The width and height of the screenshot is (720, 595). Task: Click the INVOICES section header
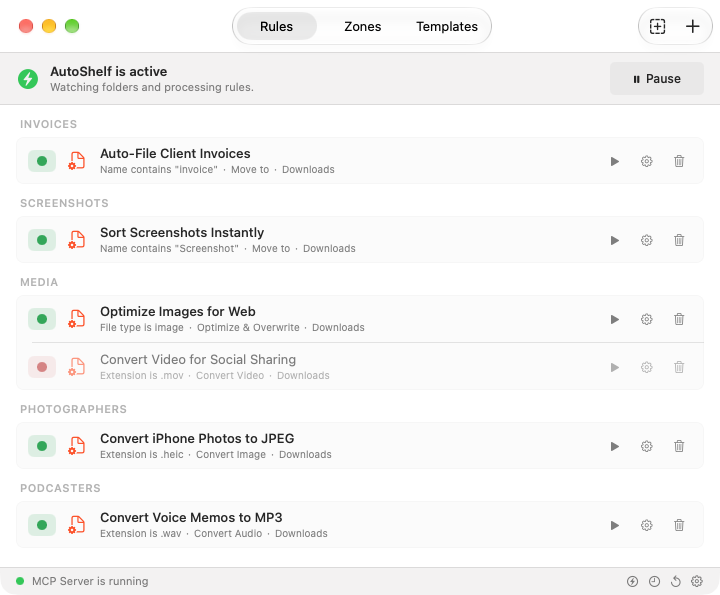pos(49,124)
